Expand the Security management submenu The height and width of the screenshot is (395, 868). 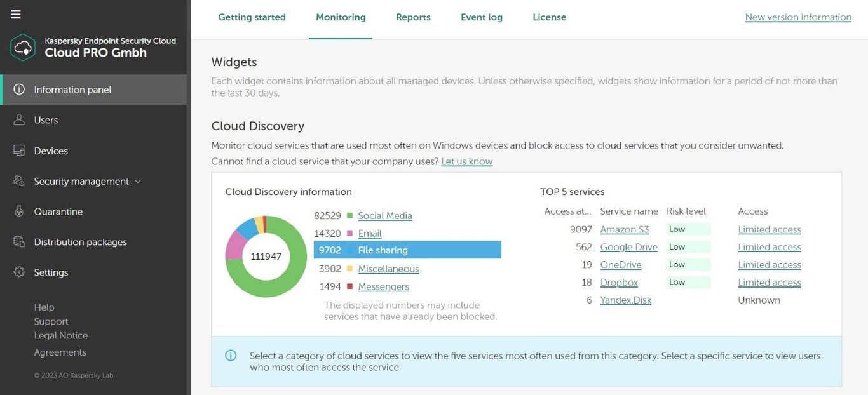click(x=137, y=181)
